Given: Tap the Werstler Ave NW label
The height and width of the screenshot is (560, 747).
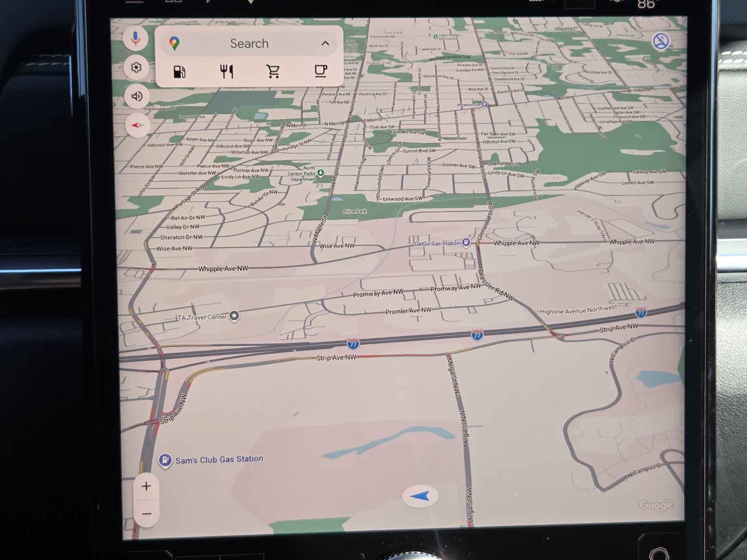Looking at the screenshot, I should (197, 173).
